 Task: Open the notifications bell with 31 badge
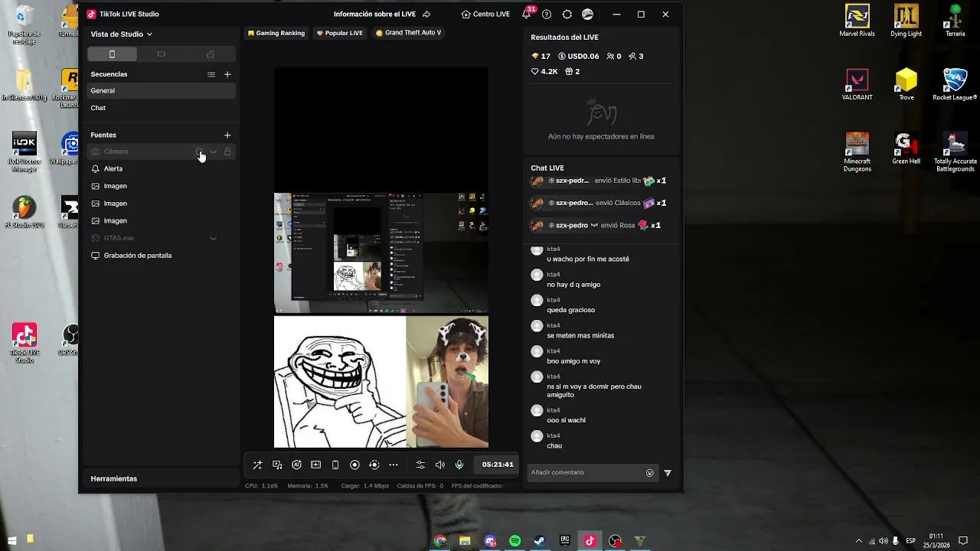527,14
